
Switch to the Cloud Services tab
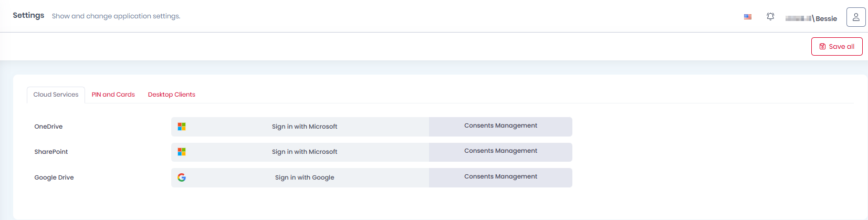[x=56, y=95]
